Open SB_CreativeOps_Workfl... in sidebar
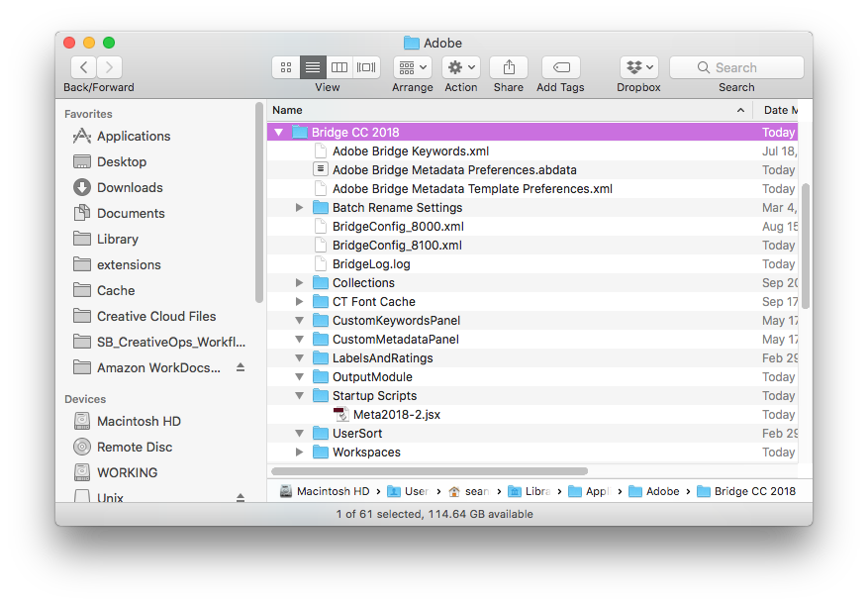 coord(170,343)
